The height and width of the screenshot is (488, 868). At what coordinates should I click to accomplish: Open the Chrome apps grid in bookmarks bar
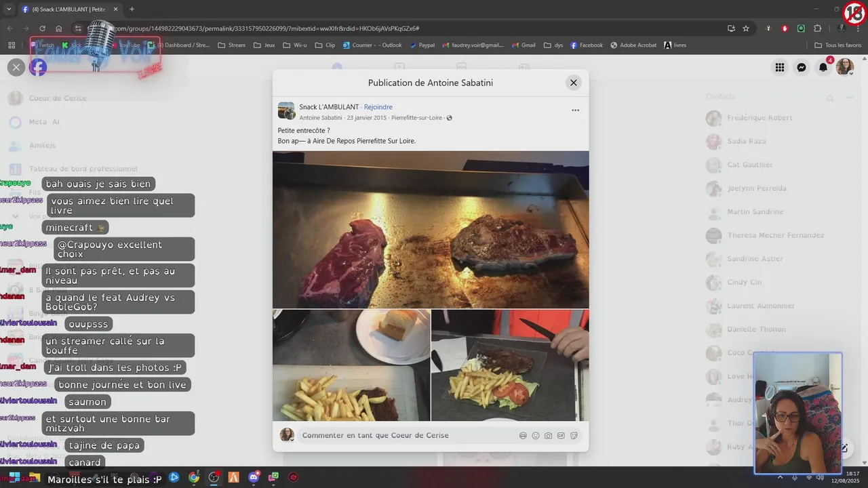(12, 45)
